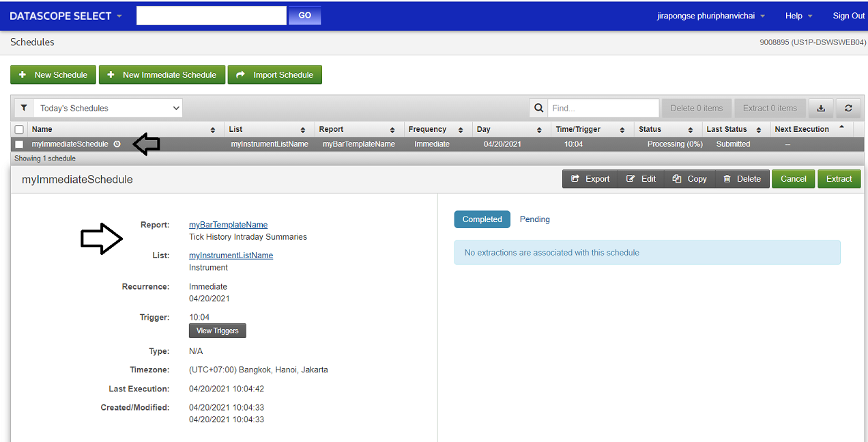Viewport: 868px width, 442px height.
Task: Click the Find search field
Action: [x=603, y=108]
